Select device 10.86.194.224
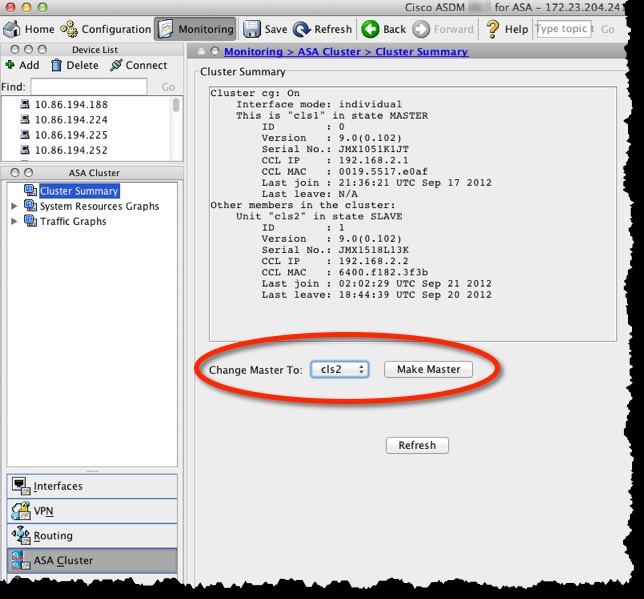 click(71, 120)
